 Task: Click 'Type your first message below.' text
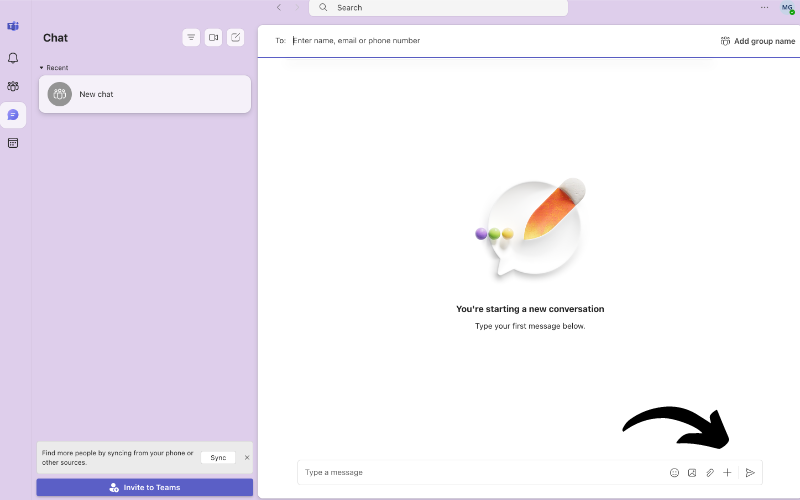pyautogui.click(x=530, y=326)
